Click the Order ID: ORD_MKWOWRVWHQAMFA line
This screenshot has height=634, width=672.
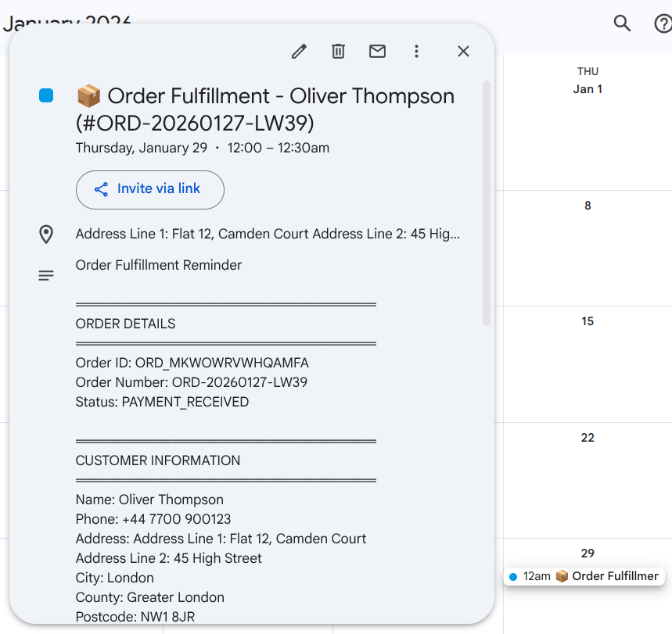(x=192, y=363)
